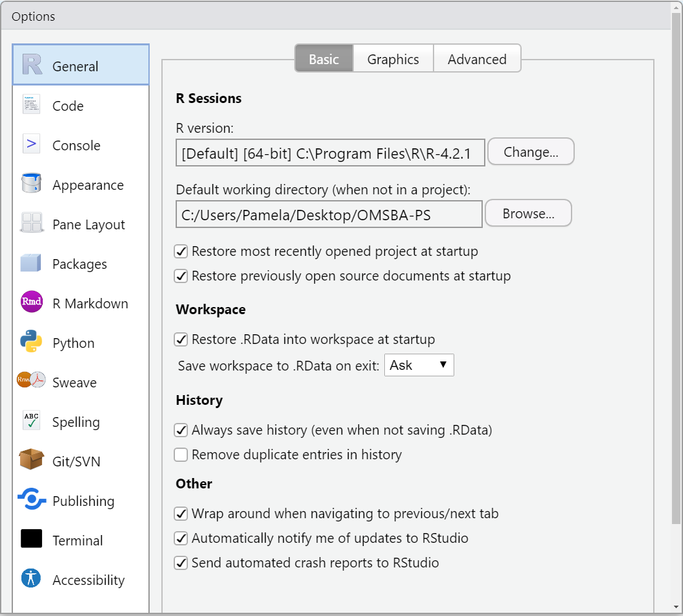Select the Terminal black square icon
The image size is (683, 616).
pos(31,538)
